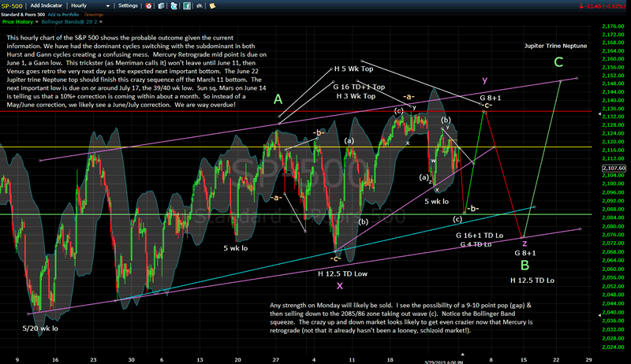Open the Drawings link
The height and width of the screenshot is (364, 631).
[93, 14]
